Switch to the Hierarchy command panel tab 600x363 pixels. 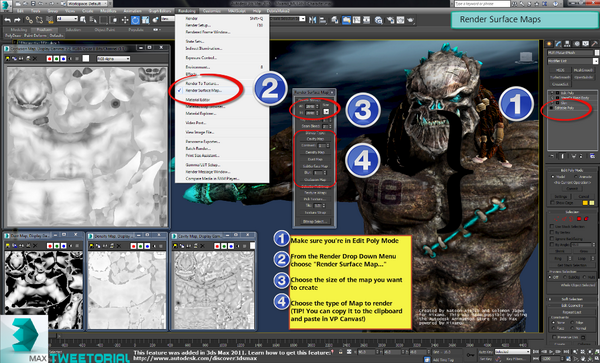[x=567, y=43]
